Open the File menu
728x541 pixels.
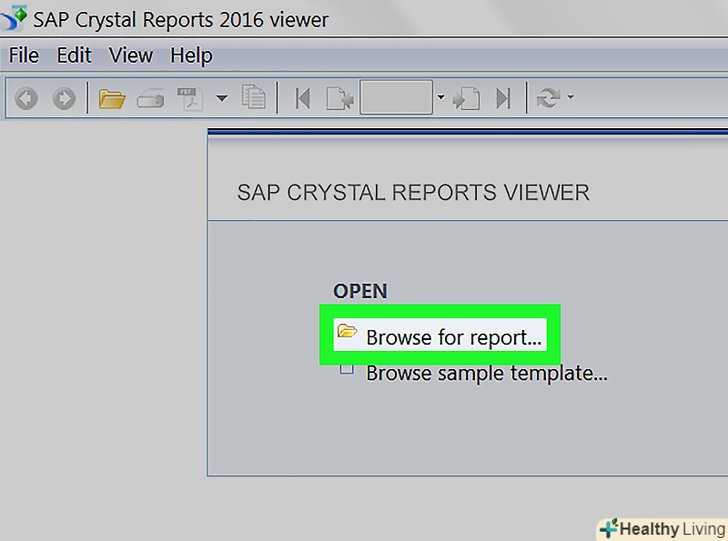coord(24,56)
